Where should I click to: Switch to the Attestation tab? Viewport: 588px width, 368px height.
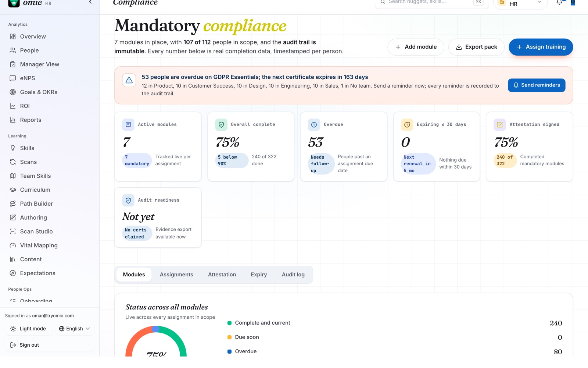click(x=222, y=275)
